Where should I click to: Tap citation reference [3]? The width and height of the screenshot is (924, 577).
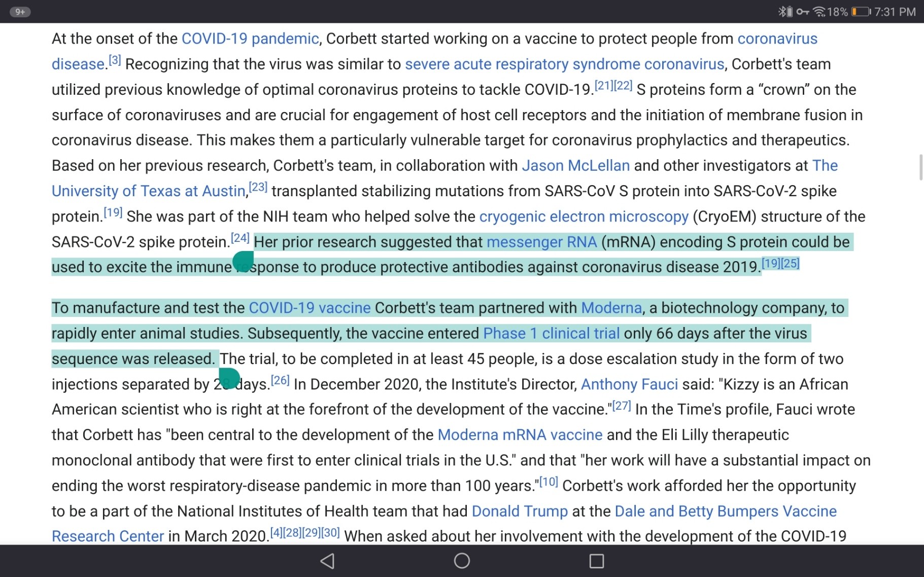pyautogui.click(x=115, y=60)
